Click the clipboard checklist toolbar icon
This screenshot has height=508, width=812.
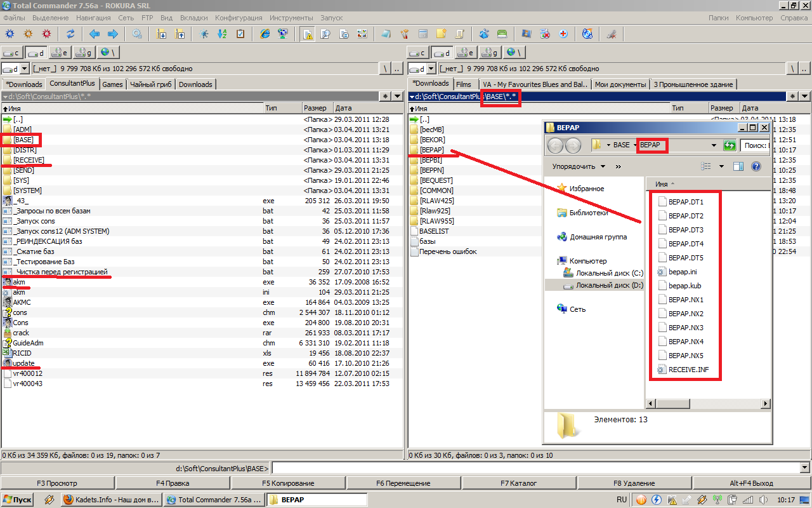[x=240, y=34]
